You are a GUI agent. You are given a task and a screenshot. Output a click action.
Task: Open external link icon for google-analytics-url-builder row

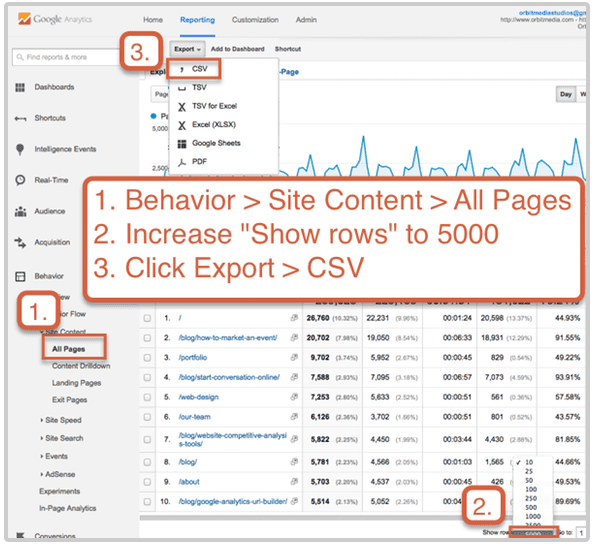coord(294,501)
